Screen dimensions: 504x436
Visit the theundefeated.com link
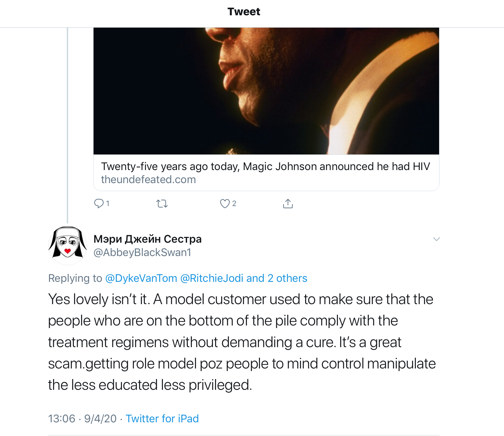pos(148,180)
